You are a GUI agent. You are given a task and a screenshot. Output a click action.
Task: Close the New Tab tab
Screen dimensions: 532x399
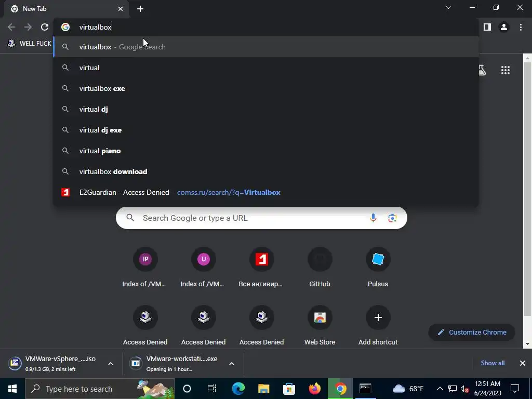tap(121, 9)
